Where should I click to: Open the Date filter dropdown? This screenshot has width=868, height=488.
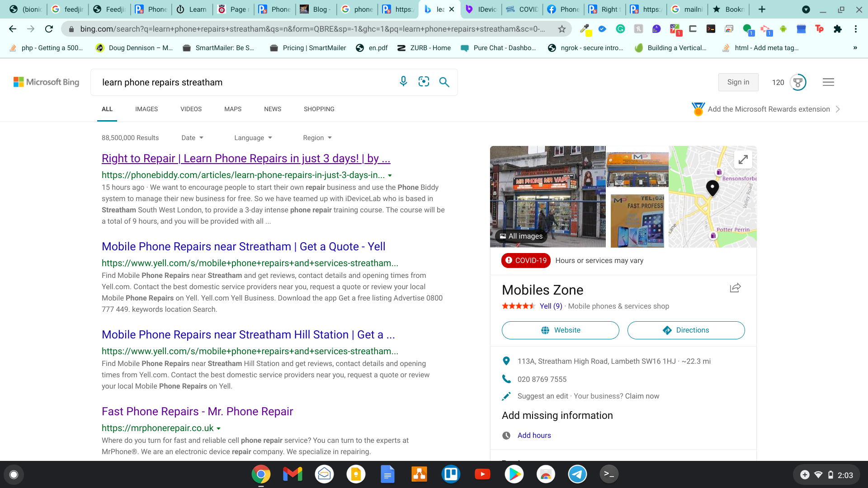[x=192, y=138]
